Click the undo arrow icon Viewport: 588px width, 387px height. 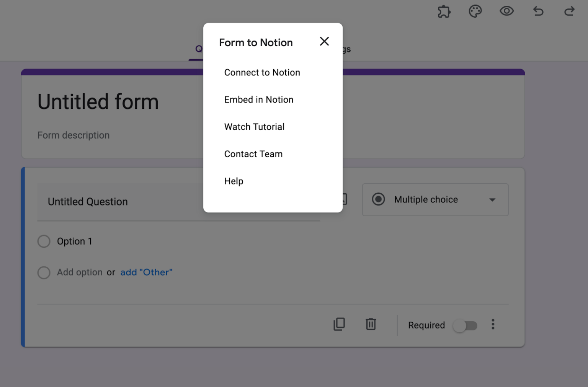538,11
